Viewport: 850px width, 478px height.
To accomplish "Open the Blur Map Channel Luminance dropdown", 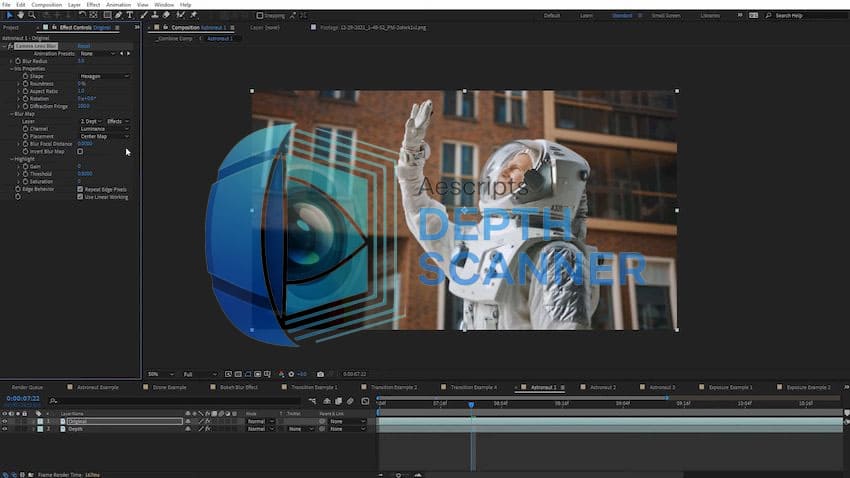I will click(x=104, y=129).
